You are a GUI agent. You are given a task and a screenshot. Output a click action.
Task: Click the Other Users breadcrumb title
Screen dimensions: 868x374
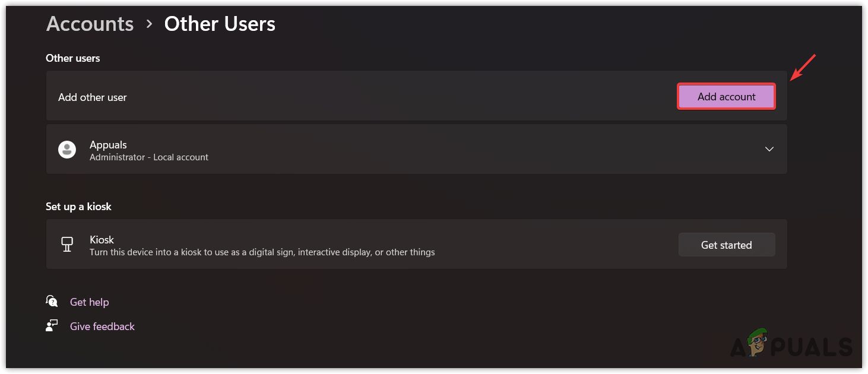(x=220, y=24)
